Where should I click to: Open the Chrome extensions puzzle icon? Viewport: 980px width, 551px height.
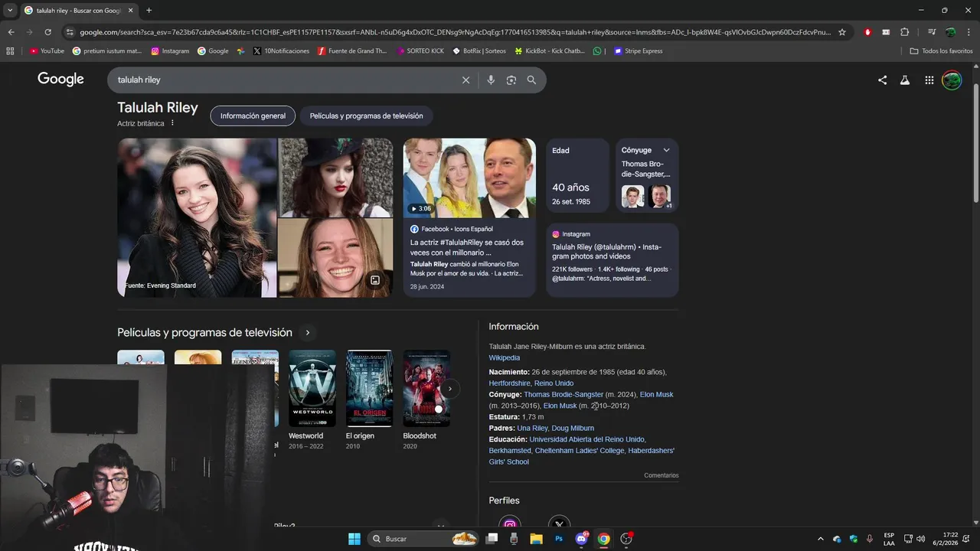pyautogui.click(x=905, y=32)
